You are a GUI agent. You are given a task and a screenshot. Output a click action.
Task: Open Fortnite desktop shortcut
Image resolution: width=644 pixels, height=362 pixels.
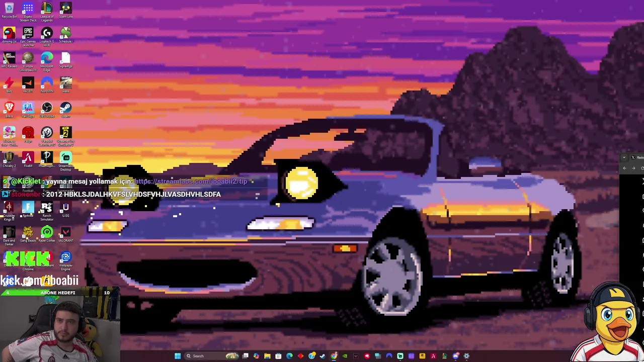(28, 209)
